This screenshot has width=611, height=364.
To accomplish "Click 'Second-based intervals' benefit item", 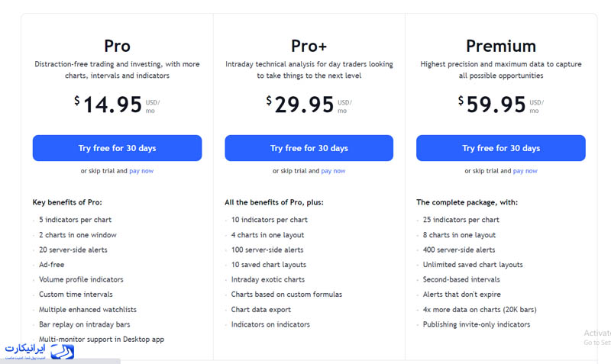I will [x=461, y=279].
